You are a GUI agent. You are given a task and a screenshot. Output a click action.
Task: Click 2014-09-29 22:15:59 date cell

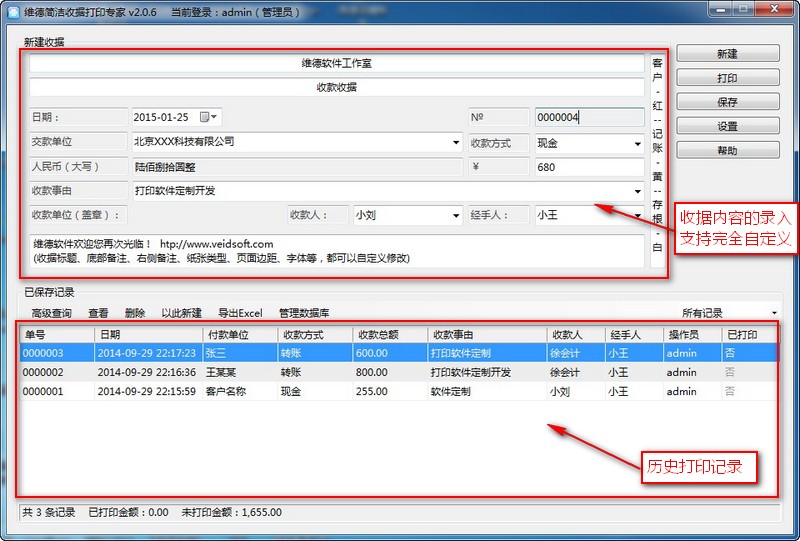pyautogui.click(x=147, y=391)
